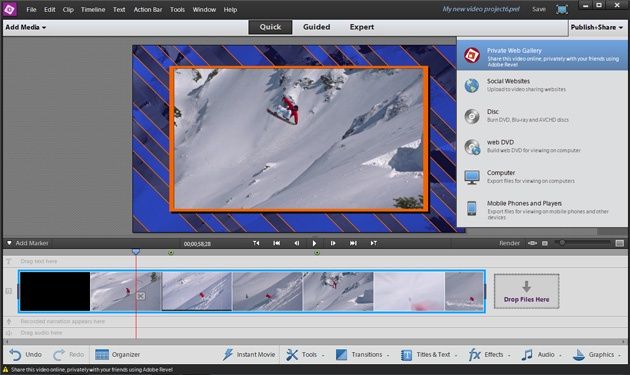Step forward one frame
The image size is (630, 375).
pyautogui.click(x=333, y=243)
